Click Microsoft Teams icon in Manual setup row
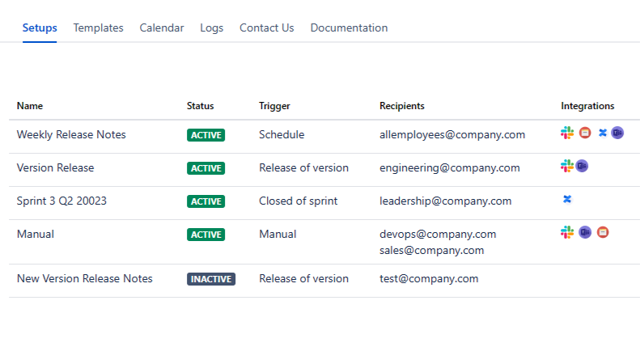 point(585,232)
